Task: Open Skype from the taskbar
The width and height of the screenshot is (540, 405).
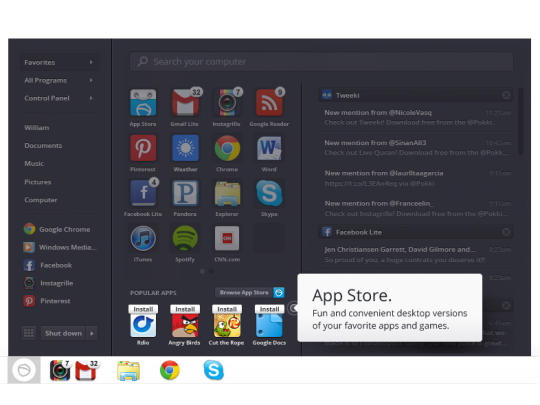Action: coord(214,370)
